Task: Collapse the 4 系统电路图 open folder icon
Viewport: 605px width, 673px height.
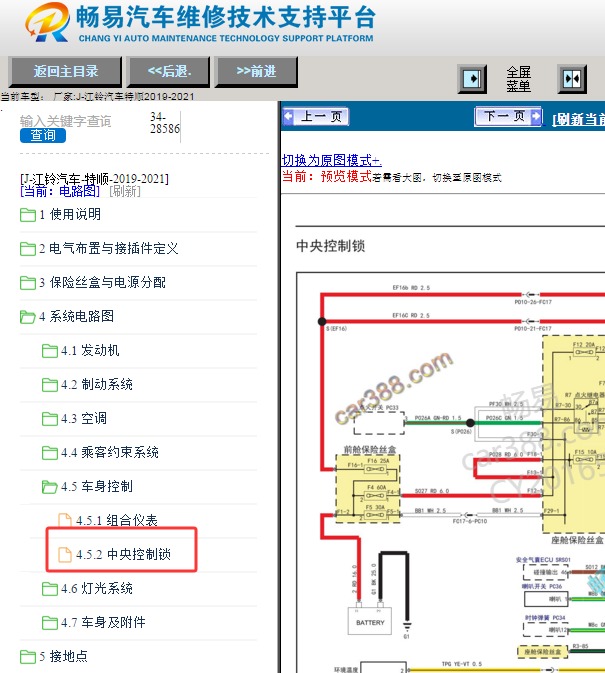Action: coord(28,317)
